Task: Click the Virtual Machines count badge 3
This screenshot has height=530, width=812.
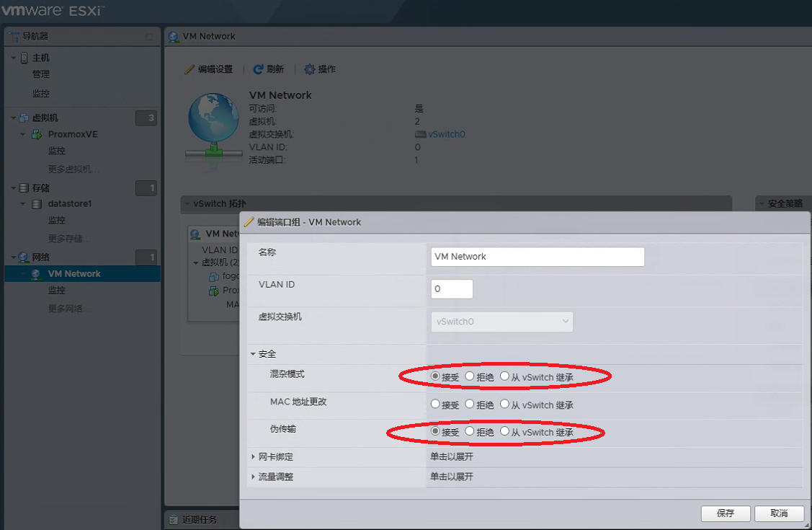Action: (146, 118)
